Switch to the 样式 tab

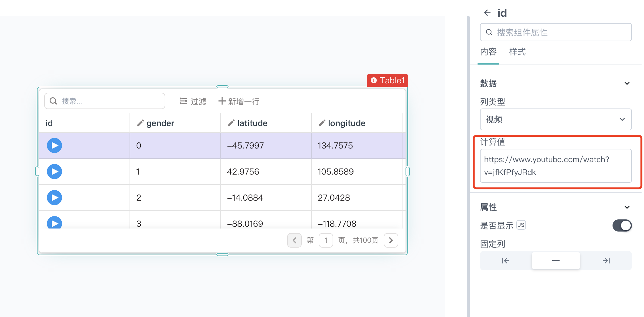(517, 52)
